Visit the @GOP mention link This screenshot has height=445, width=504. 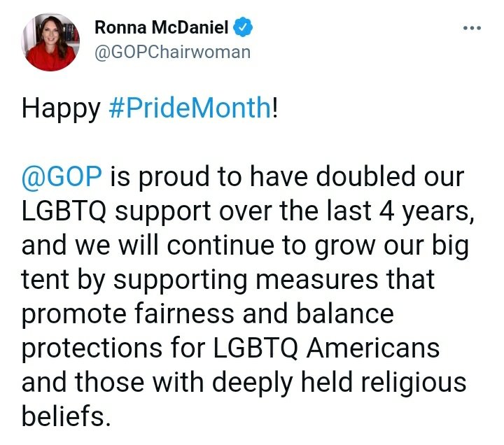pyautogui.click(x=62, y=176)
